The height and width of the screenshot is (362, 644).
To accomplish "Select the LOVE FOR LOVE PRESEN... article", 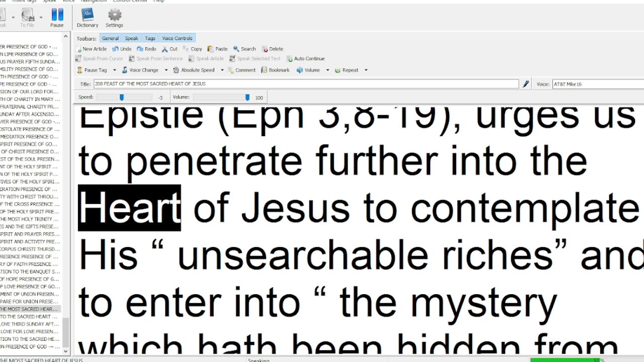I will click(30, 332).
